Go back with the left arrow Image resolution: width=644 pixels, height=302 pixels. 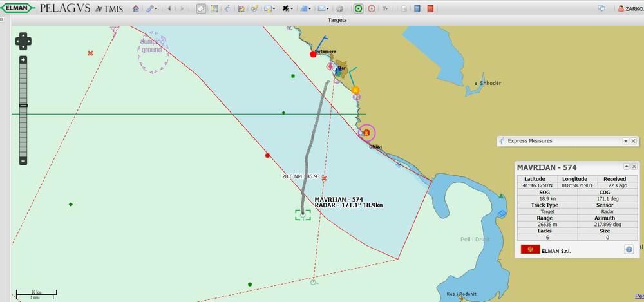[169, 9]
